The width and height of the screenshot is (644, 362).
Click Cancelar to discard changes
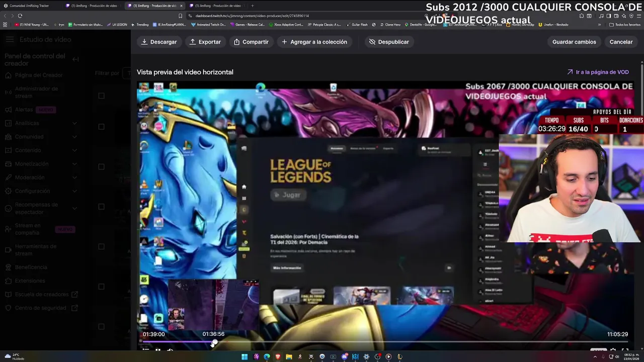click(621, 42)
